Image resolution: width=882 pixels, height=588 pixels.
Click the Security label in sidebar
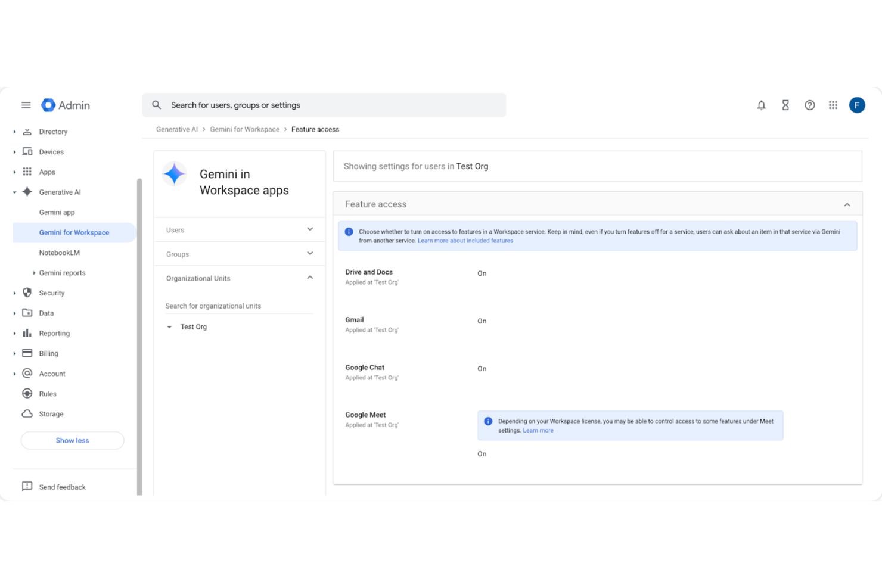pyautogui.click(x=52, y=293)
